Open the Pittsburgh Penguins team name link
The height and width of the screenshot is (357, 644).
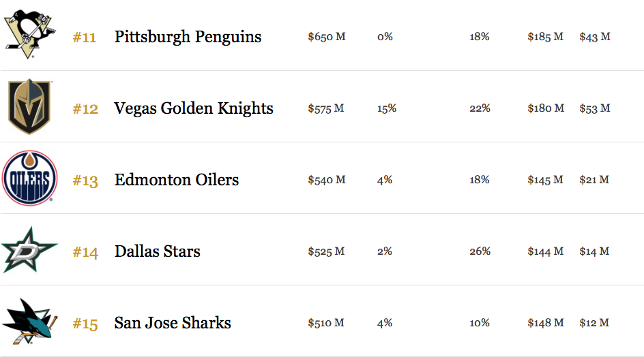(x=188, y=37)
